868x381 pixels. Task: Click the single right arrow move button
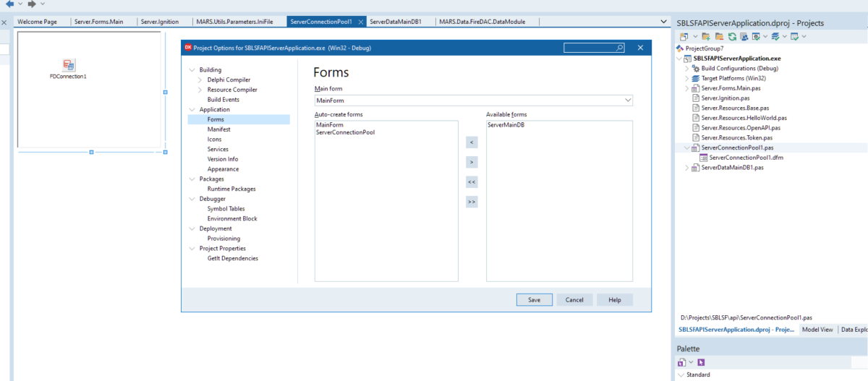click(x=472, y=162)
